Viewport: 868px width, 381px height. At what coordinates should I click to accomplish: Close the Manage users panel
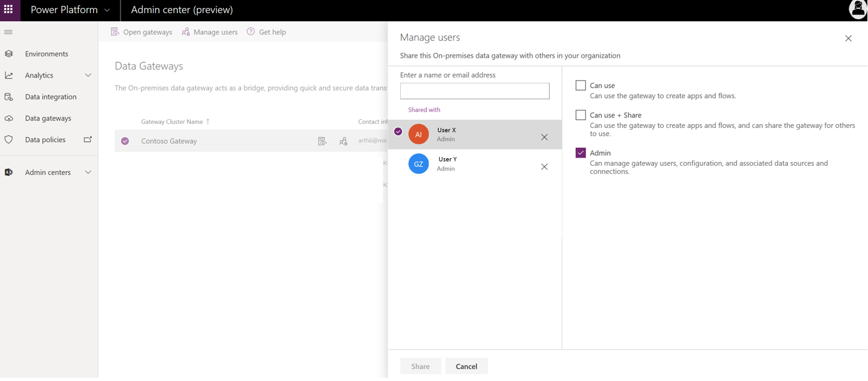point(848,38)
